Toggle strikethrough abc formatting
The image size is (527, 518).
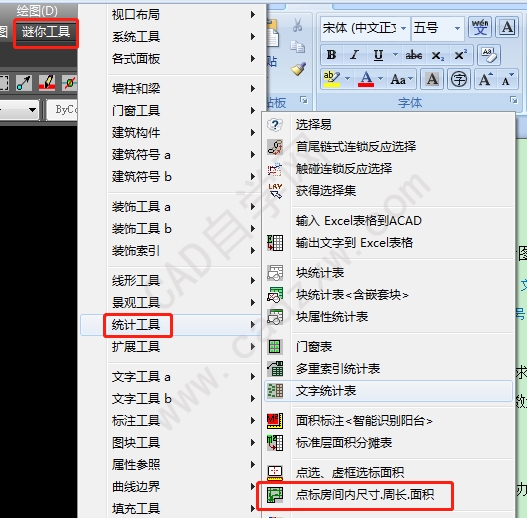coord(414,55)
